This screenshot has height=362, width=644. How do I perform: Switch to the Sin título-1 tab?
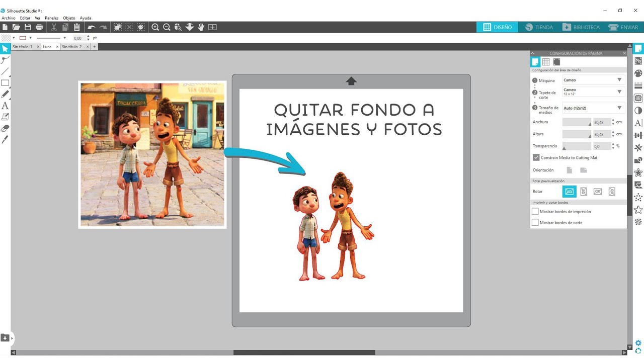click(x=22, y=47)
